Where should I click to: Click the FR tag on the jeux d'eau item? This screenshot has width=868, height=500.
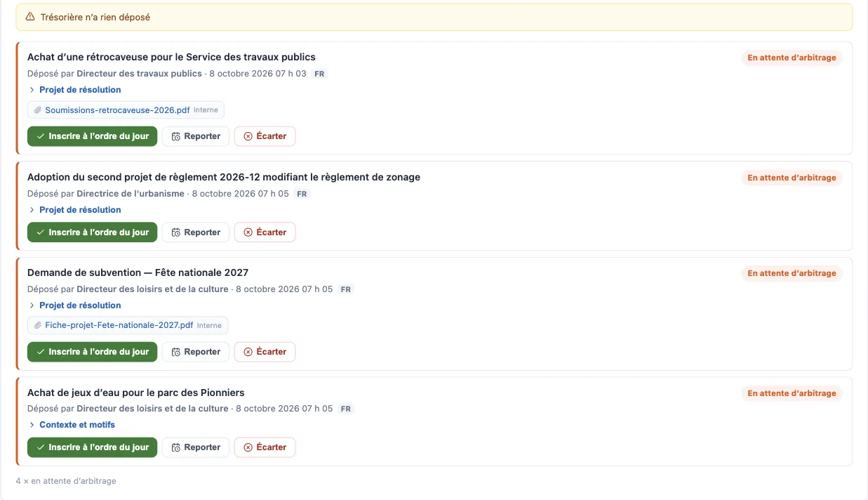tap(346, 409)
